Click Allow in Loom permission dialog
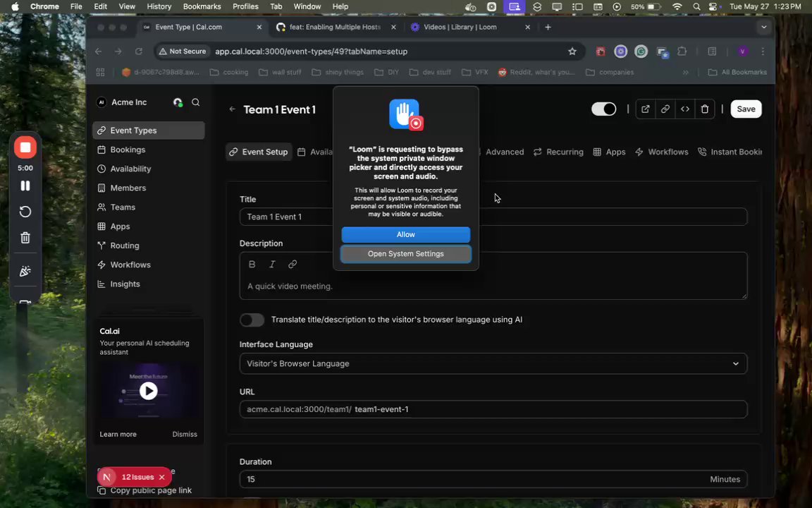 [x=405, y=235]
